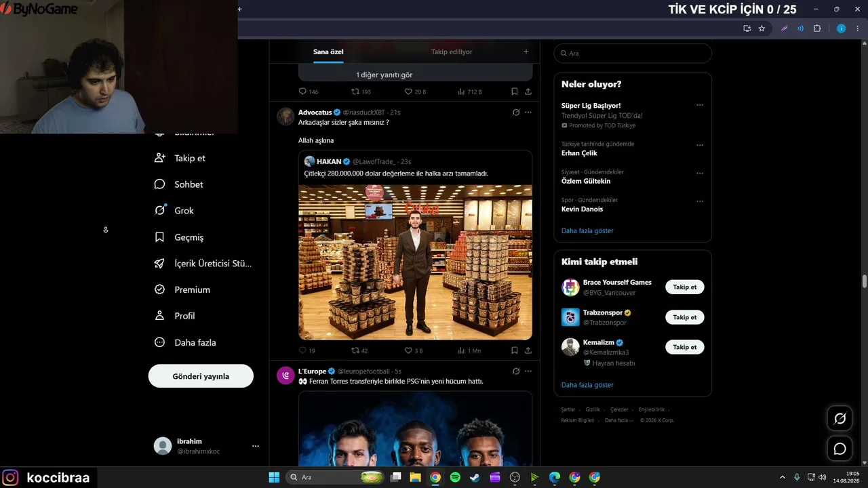Open L'Europe profile avatar
This screenshot has height=488, width=868.
pos(285,375)
